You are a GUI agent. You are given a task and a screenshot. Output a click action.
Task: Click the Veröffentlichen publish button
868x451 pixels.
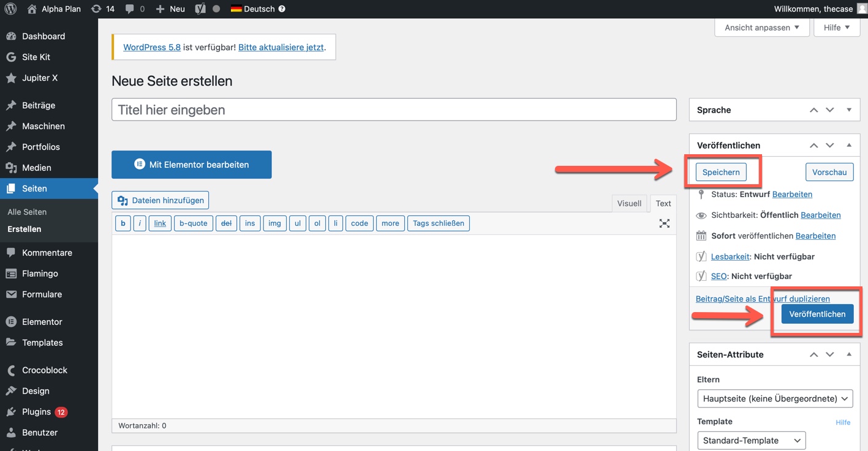click(817, 314)
